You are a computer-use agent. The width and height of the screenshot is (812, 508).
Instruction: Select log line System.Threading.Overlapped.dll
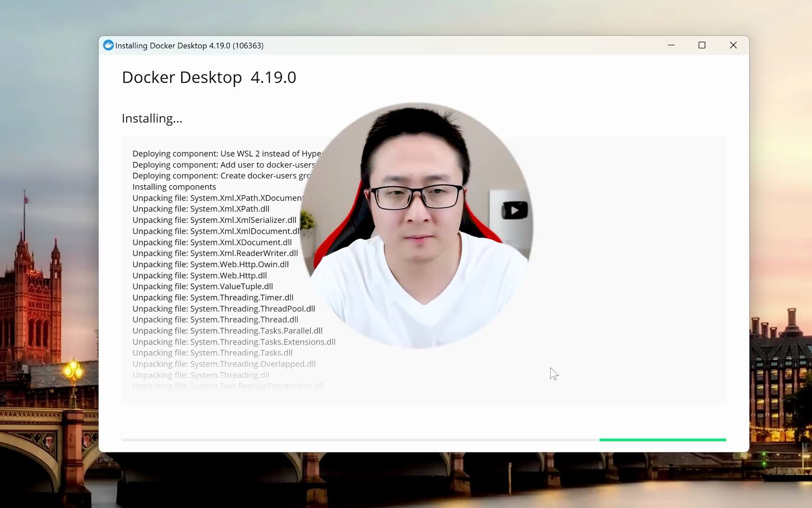coord(224,364)
